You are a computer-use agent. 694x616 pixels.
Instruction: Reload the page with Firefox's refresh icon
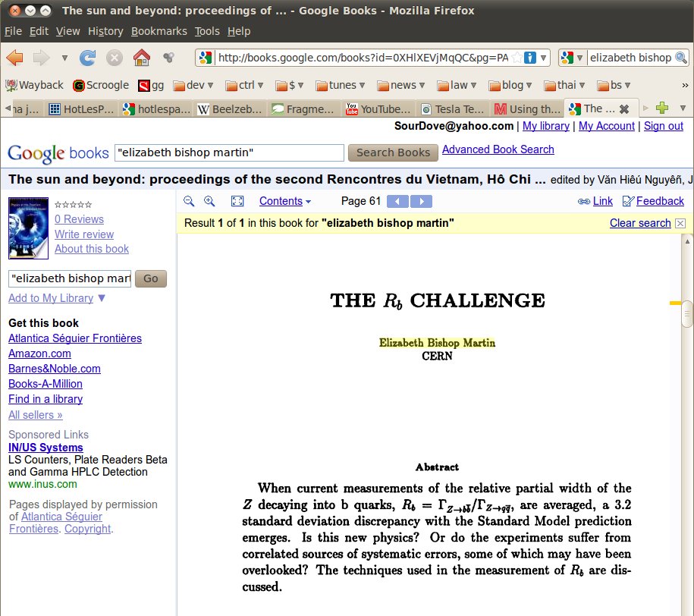pyautogui.click(x=88, y=58)
